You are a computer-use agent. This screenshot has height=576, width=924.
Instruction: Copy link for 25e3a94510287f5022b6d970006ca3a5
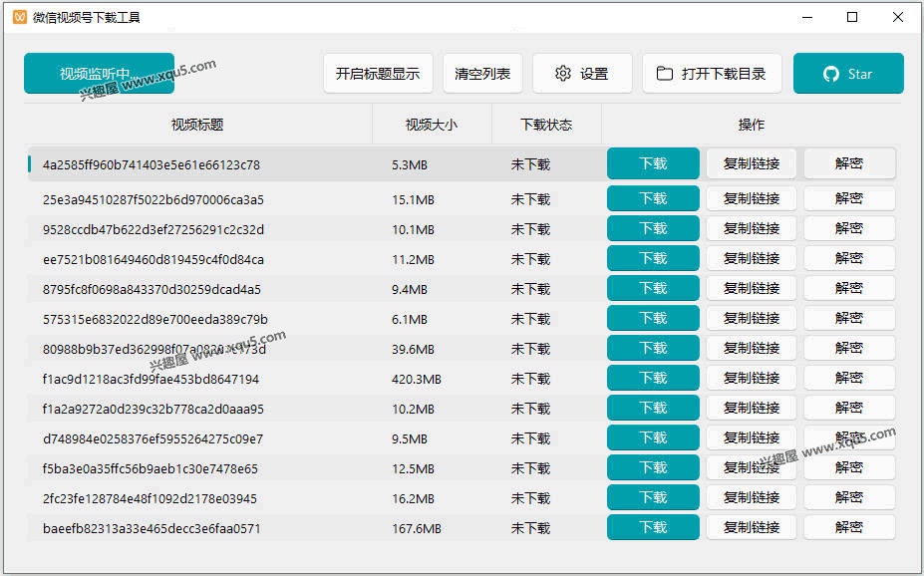[x=752, y=198]
